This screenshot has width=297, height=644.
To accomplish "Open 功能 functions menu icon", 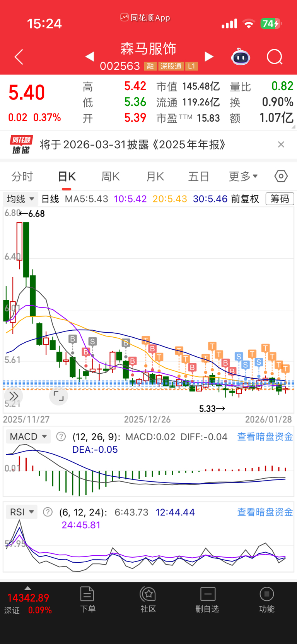I will point(267,599).
